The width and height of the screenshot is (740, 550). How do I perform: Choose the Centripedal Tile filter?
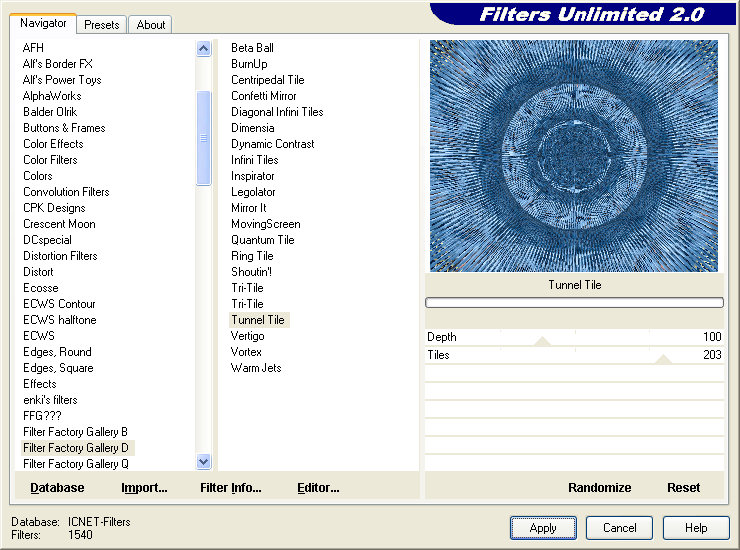[268, 80]
